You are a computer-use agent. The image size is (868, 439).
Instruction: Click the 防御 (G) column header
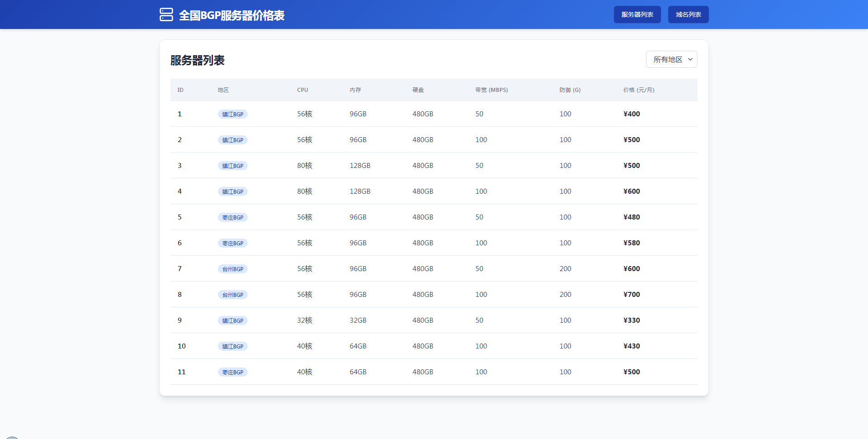point(570,90)
